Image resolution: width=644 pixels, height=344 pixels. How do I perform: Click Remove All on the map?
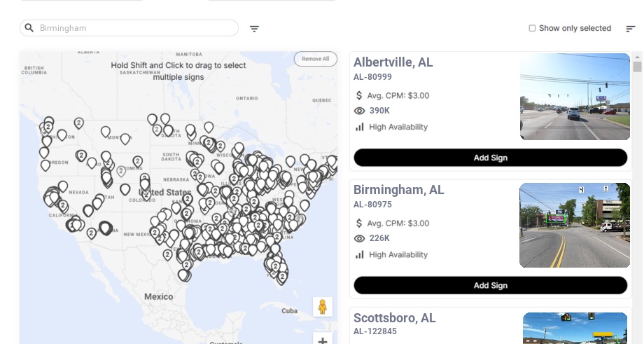pos(316,59)
